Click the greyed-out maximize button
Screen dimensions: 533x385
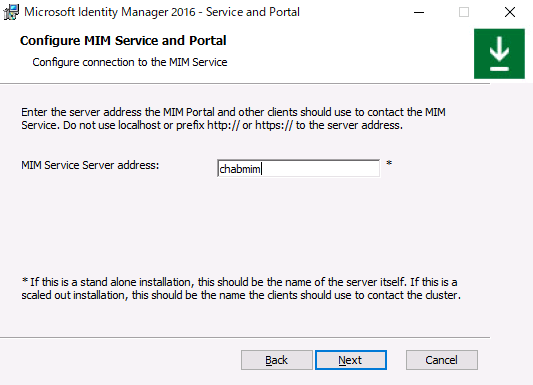pos(464,12)
